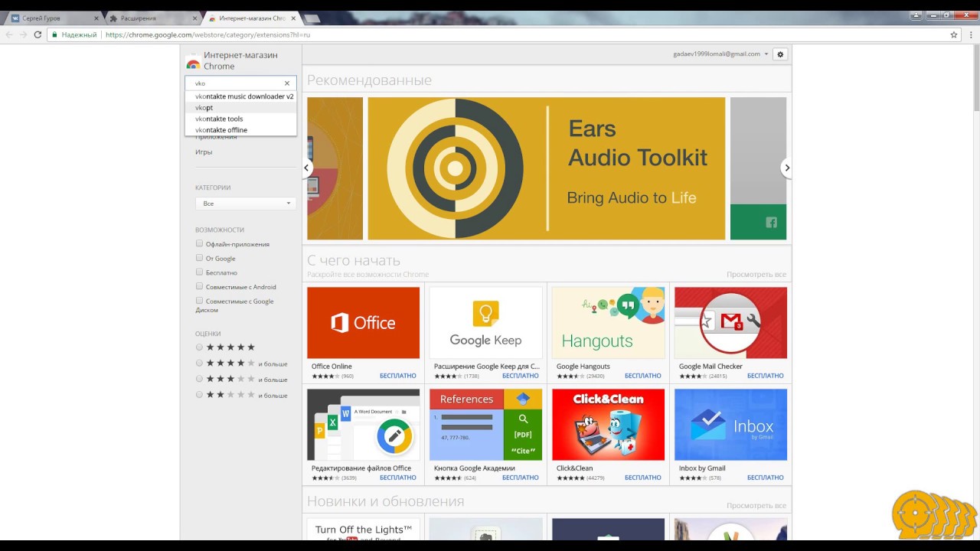This screenshot has height=551, width=980.
Task: Open the Ears Audio Toolkit banner
Action: click(x=546, y=168)
